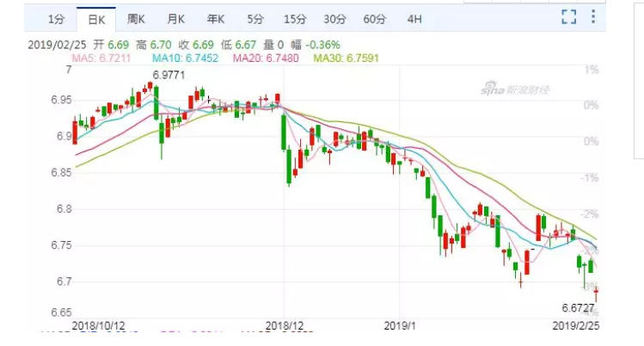Select the 5分 interval tab

(x=255, y=18)
